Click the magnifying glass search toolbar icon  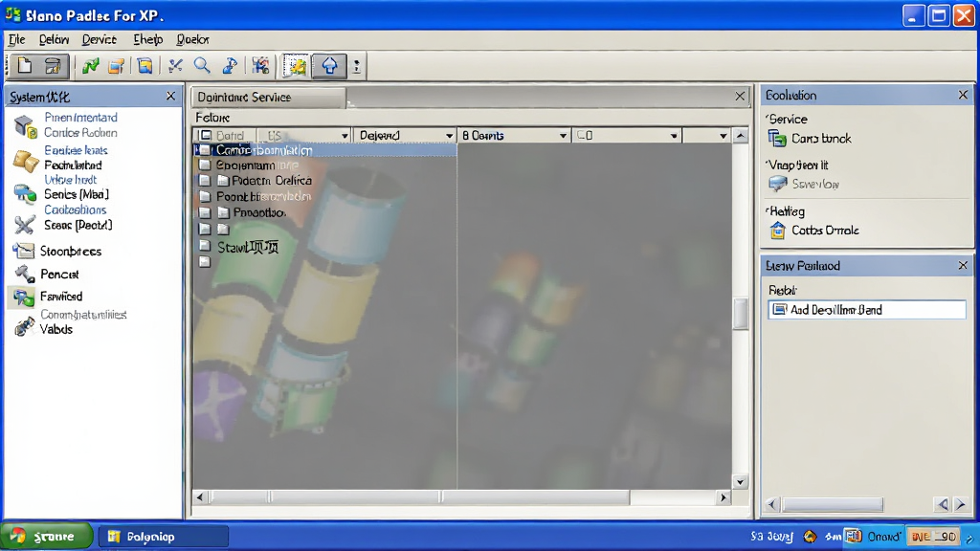point(201,66)
